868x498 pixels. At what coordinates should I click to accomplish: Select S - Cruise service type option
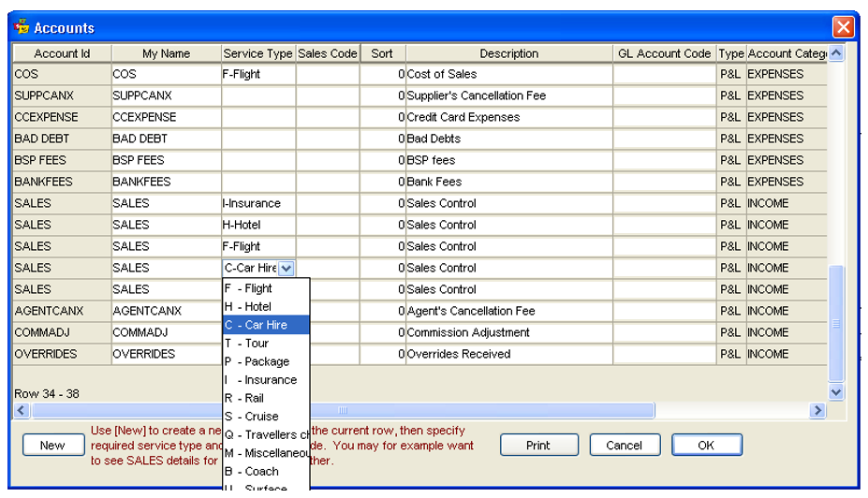click(266, 417)
